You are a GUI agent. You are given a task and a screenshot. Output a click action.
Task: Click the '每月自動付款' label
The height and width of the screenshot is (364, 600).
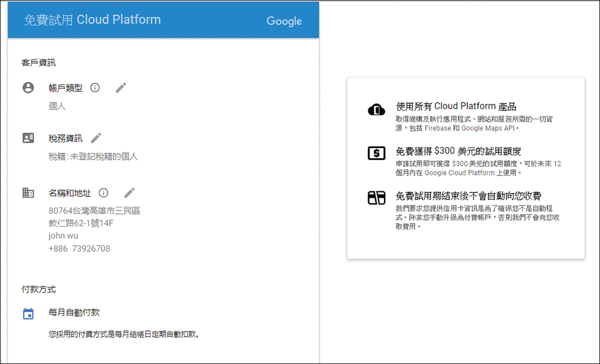(74, 312)
